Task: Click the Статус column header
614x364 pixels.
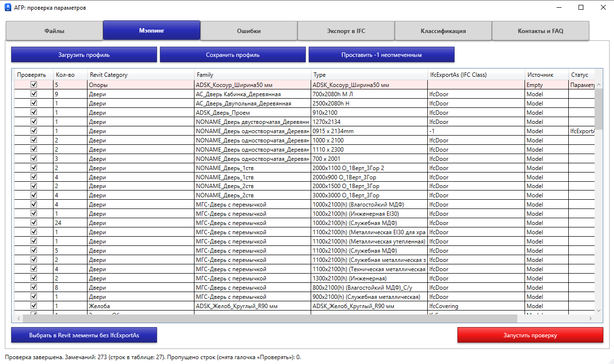Action: (x=582, y=75)
